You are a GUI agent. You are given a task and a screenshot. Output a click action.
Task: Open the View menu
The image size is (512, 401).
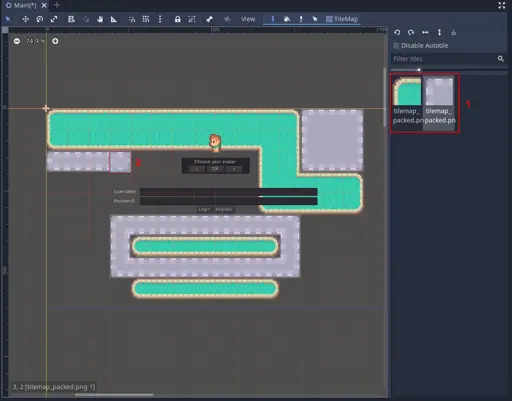tap(248, 19)
